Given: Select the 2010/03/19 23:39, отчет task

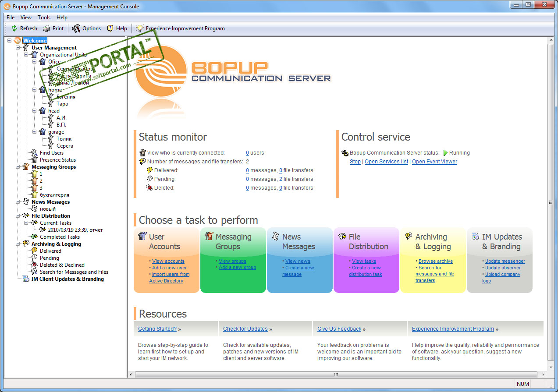Looking at the screenshot, I should pos(75,230).
